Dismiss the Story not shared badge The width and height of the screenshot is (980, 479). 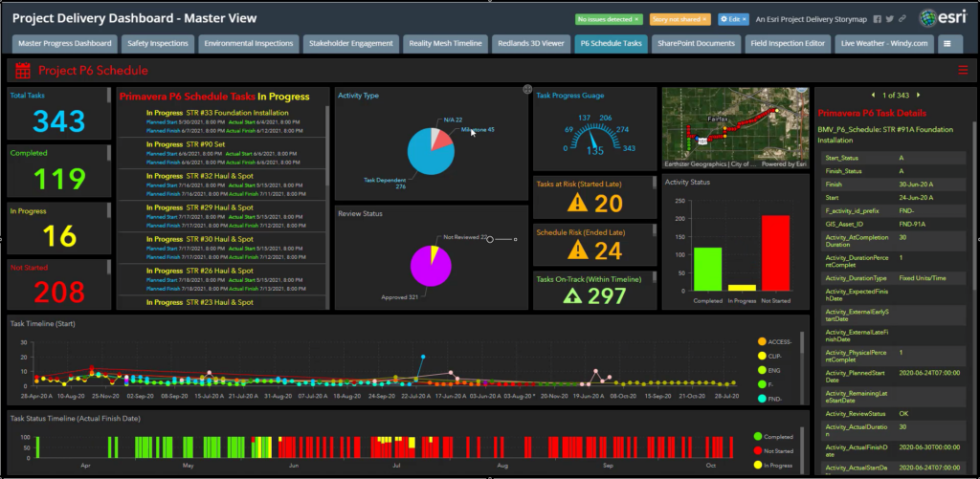coord(704,19)
